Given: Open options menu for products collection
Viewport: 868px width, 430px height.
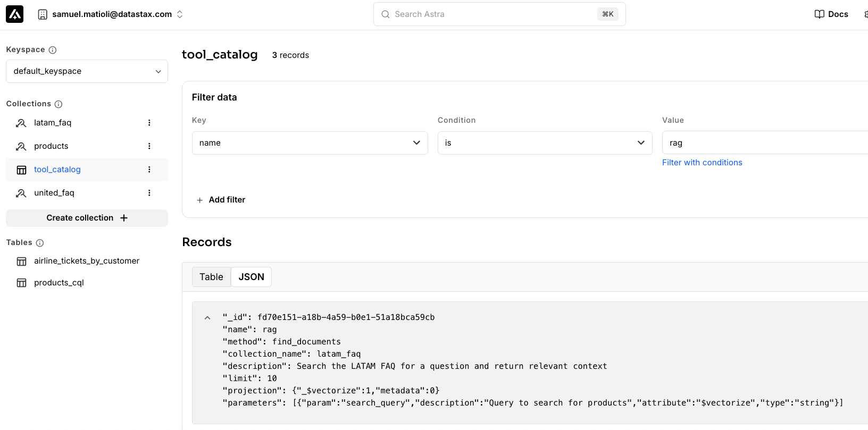Looking at the screenshot, I should click(149, 146).
